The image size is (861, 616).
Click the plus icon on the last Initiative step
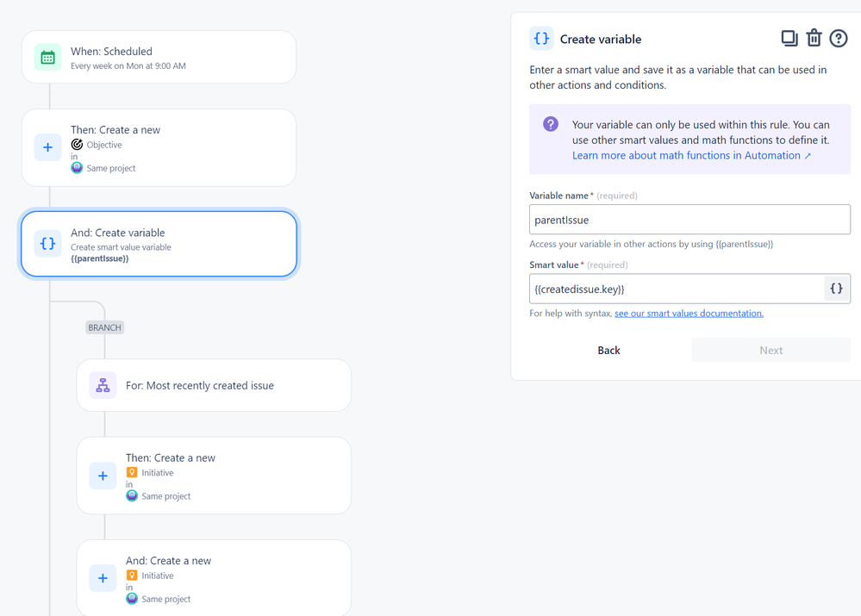[103, 578]
